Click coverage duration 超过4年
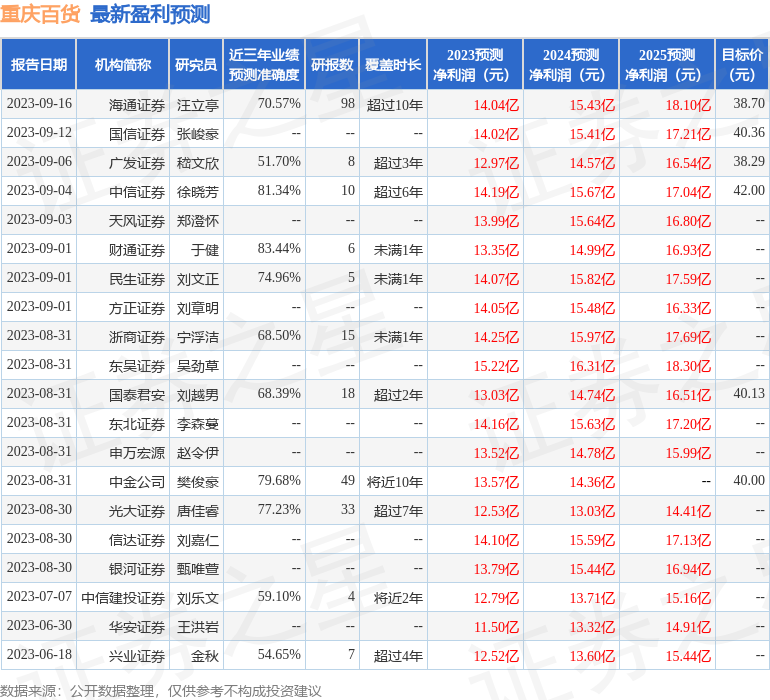The width and height of the screenshot is (770, 700). (398, 656)
